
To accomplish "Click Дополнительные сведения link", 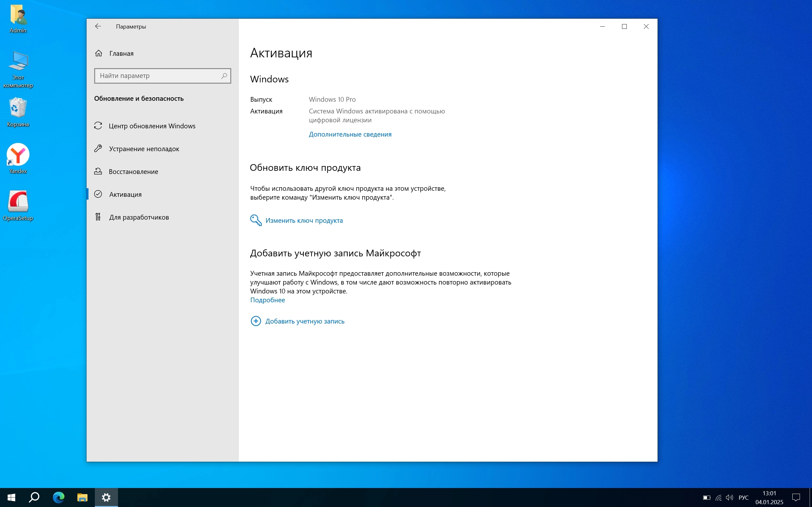I will click(x=350, y=134).
